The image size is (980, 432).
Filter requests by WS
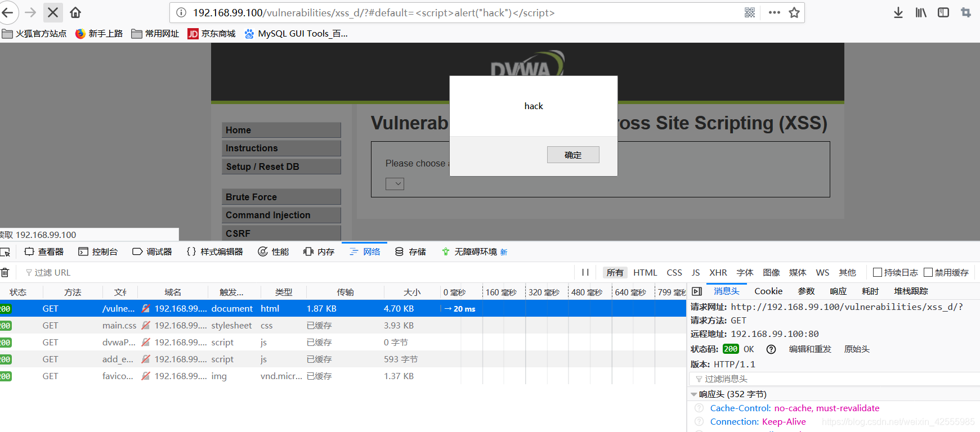click(x=822, y=272)
